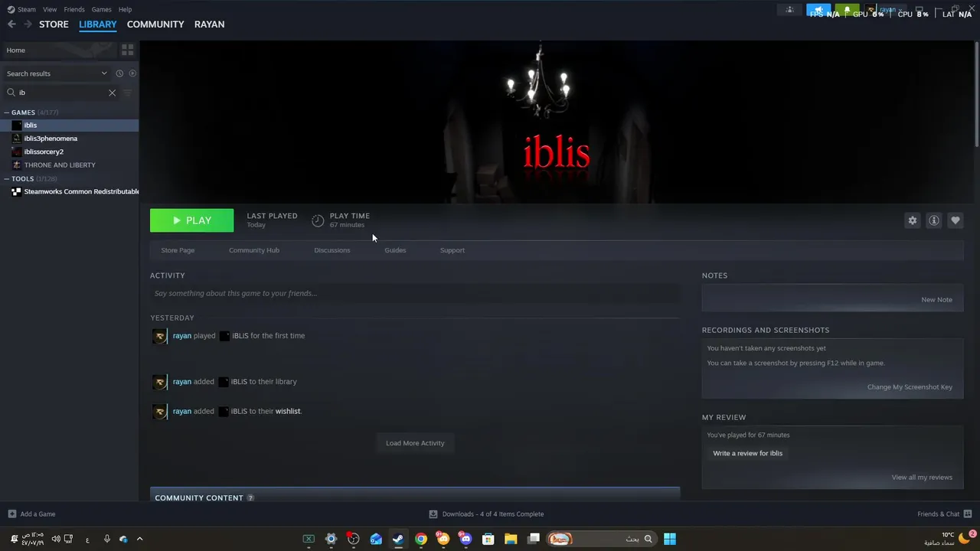Click Change My Screenshot Key
The image size is (980, 551).
(x=910, y=387)
